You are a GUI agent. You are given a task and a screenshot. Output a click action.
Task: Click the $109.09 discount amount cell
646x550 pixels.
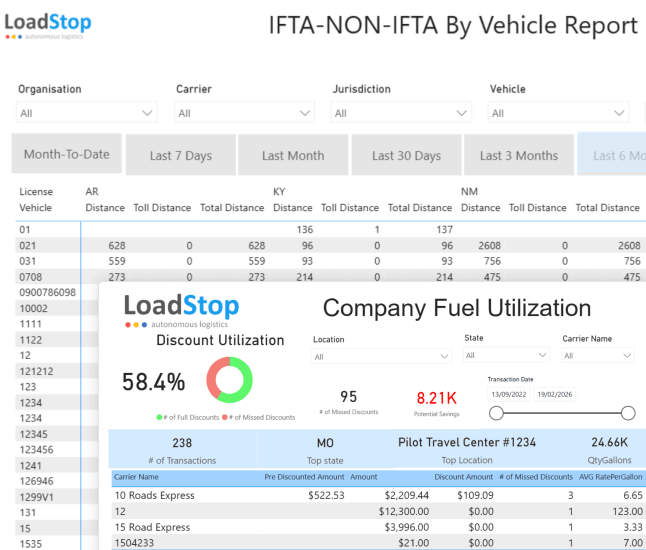(x=475, y=495)
